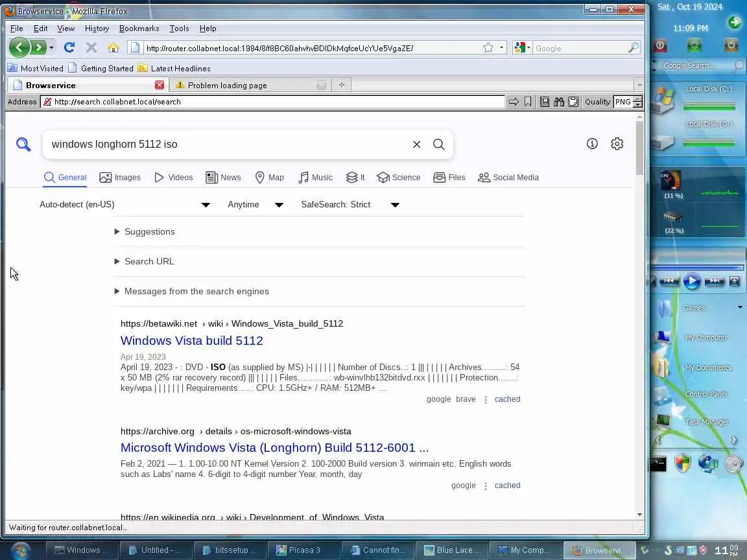This screenshot has width=747, height=560.
Task: Skip to previous track in sidebar
Action: 669,281
